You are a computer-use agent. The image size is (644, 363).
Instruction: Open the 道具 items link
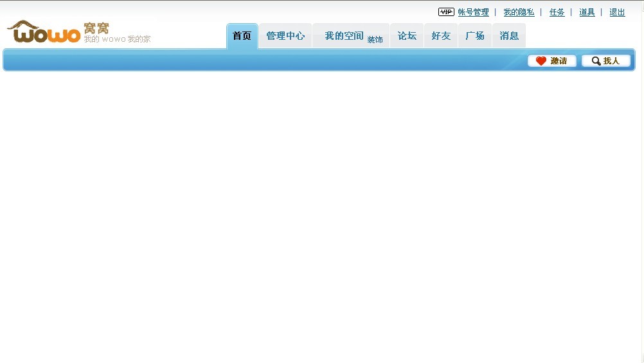[587, 12]
